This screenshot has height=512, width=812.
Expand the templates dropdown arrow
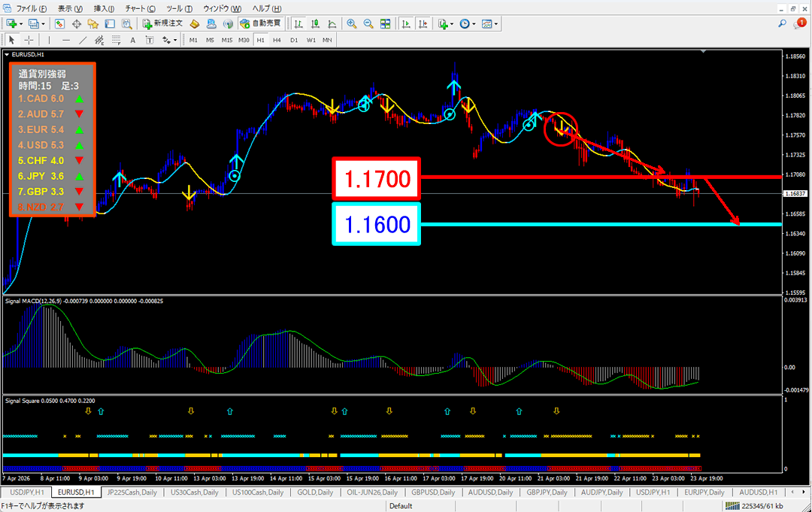point(496,23)
